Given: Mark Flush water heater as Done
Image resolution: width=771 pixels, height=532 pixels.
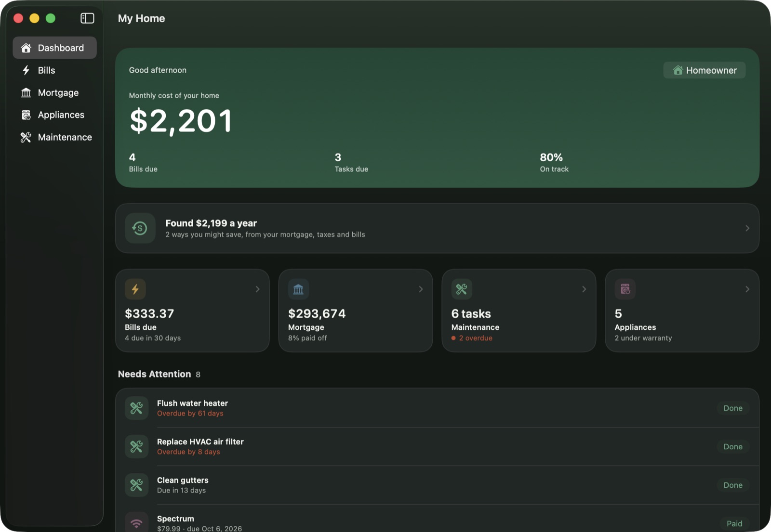Looking at the screenshot, I should tap(733, 408).
